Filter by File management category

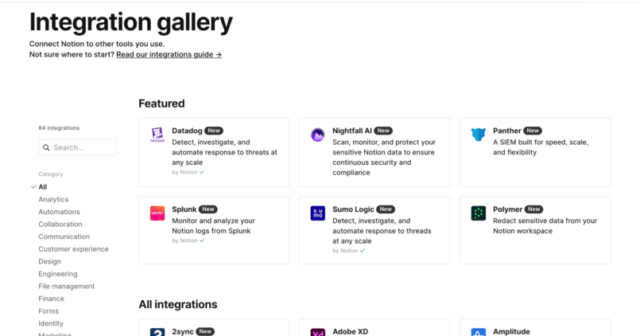point(66,287)
